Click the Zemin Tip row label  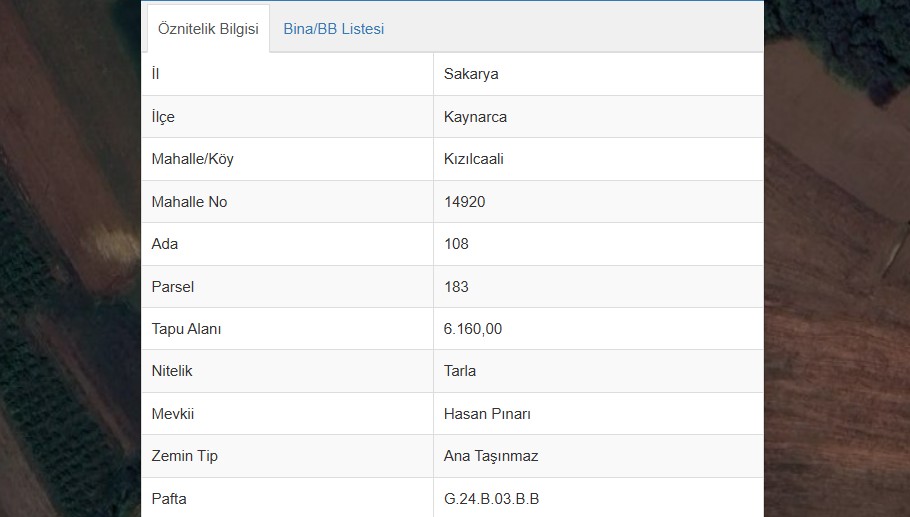(184, 456)
